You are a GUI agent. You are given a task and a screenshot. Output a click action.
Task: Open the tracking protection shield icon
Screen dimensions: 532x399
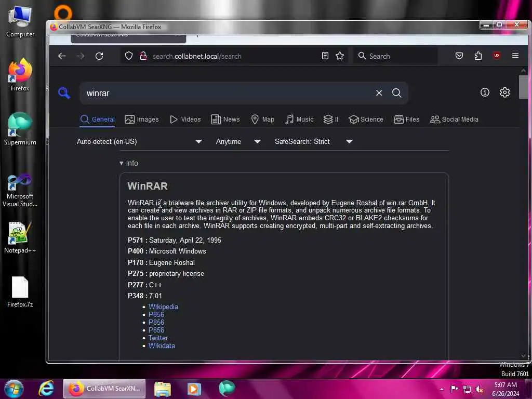[129, 56]
